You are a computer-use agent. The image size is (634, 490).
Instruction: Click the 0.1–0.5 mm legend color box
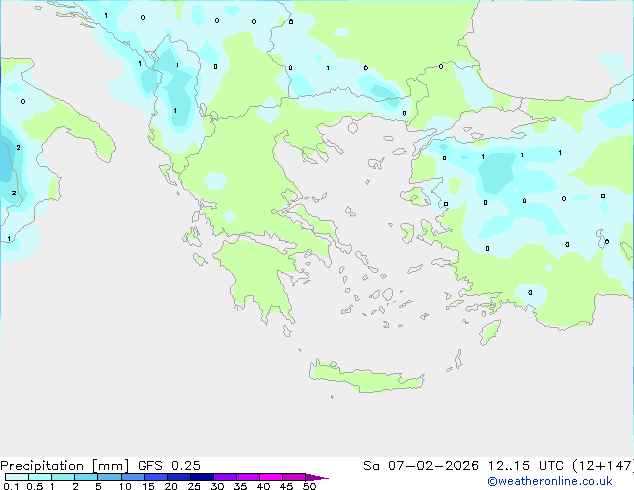17,477
